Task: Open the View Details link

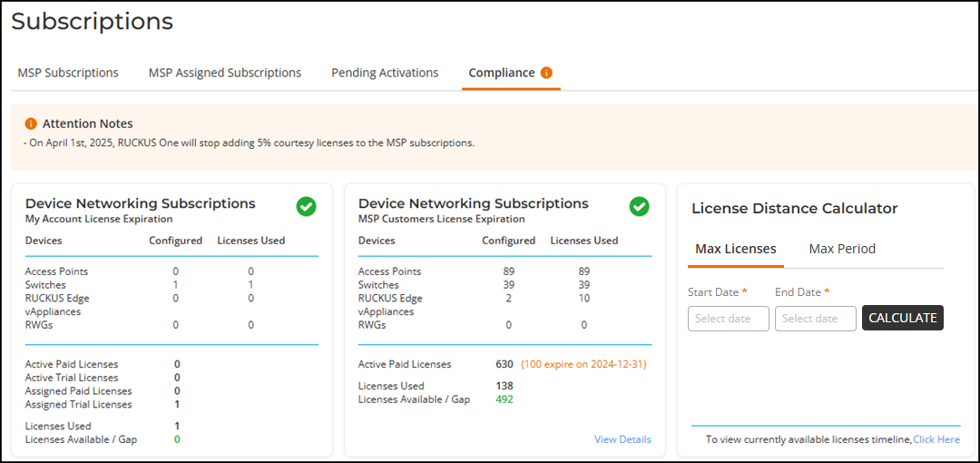Action: point(622,439)
